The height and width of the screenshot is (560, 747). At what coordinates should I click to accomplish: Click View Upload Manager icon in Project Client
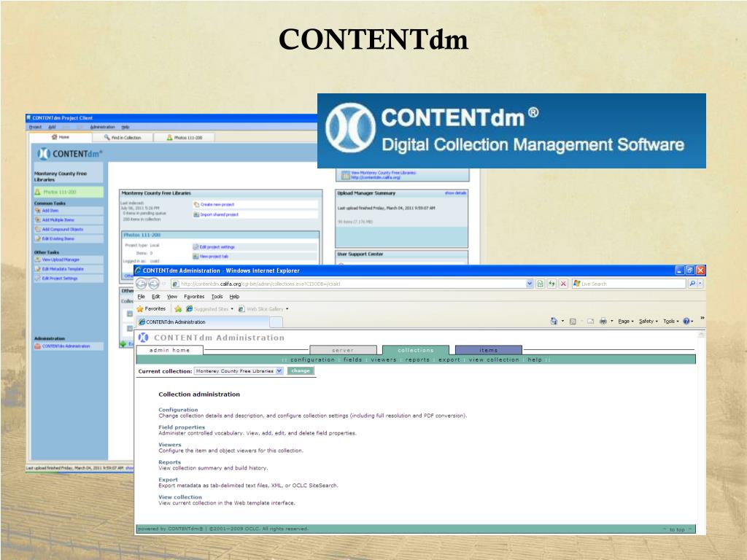pos(38,260)
